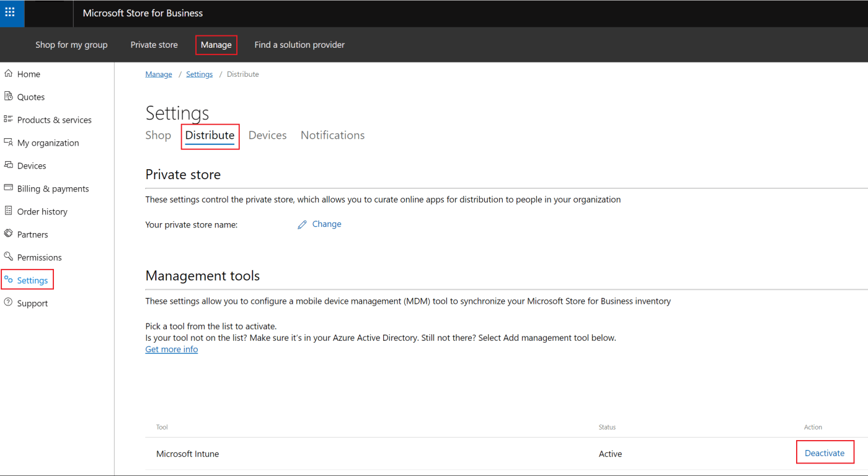
Task: Click the Support icon in the sidebar
Action: 9,302
